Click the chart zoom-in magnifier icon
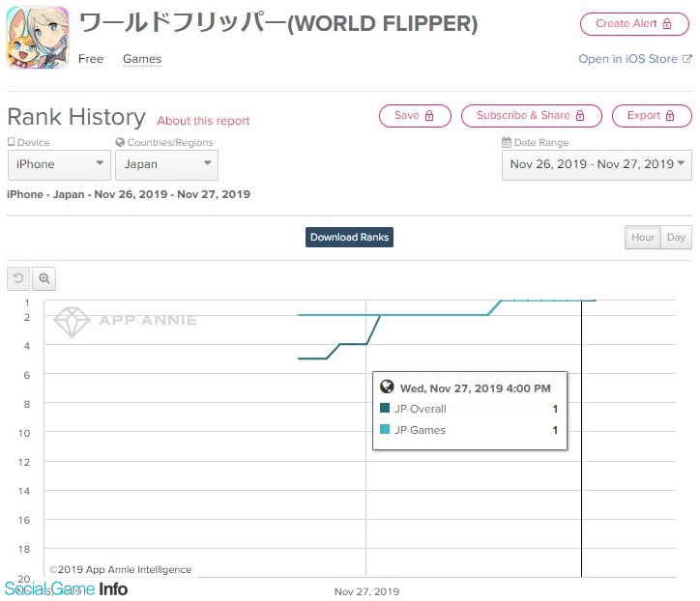The width and height of the screenshot is (700, 601). click(x=44, y=278)
